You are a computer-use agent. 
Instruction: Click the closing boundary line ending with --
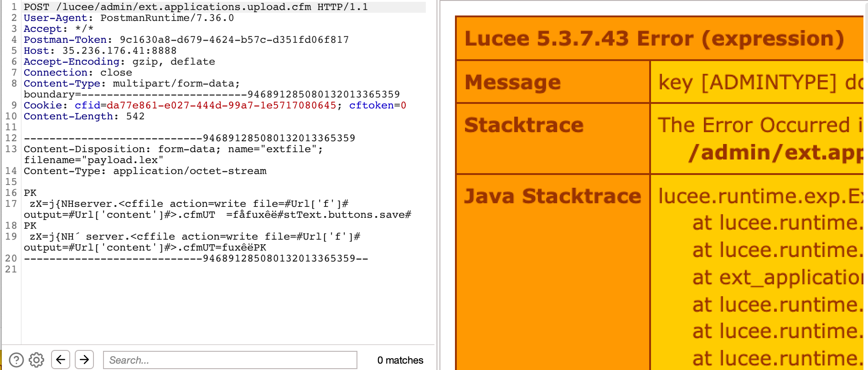(196, 259)
